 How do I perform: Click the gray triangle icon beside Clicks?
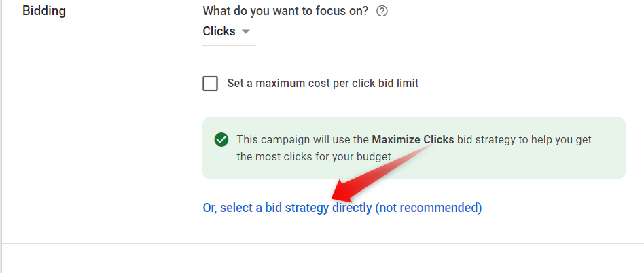246,32
